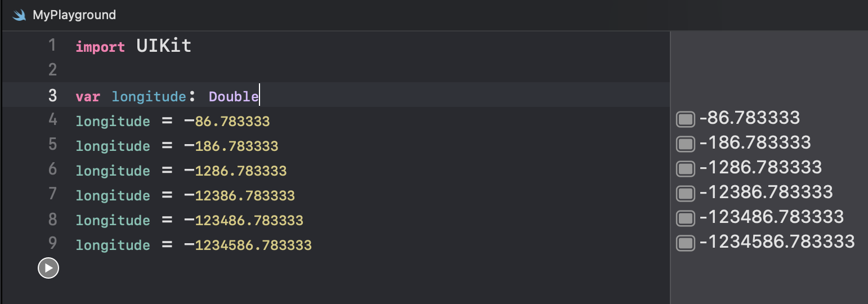Place cursor on the Double type keyword
Image resolution: width=868 pixels, height=304 pixels.
[234, 97]
